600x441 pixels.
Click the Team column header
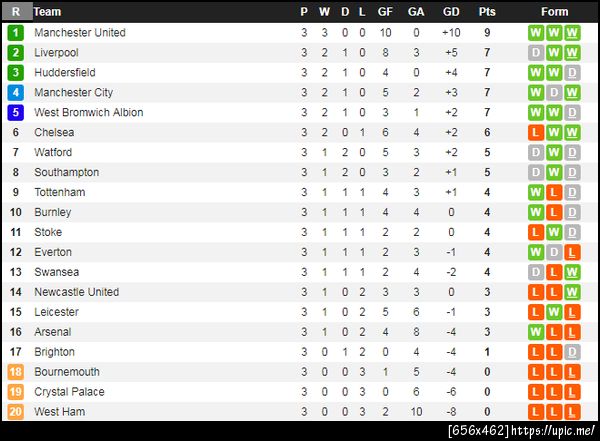47,12
